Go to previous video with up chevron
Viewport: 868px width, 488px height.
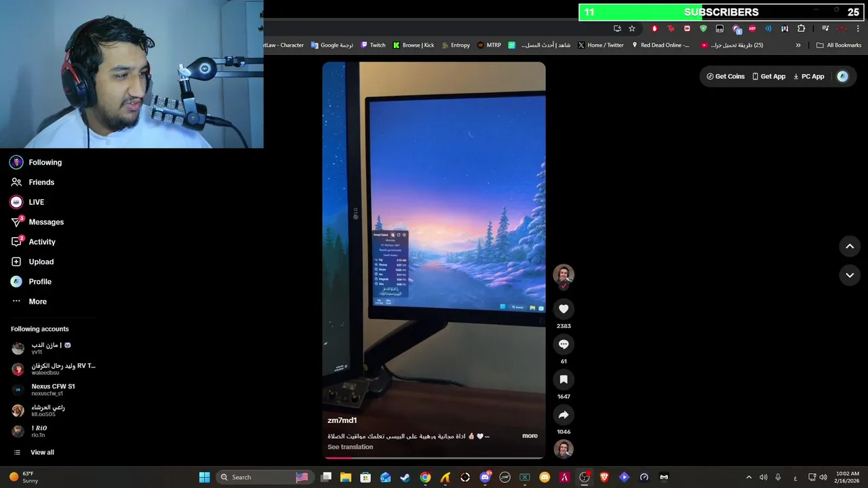pos(850,247)
